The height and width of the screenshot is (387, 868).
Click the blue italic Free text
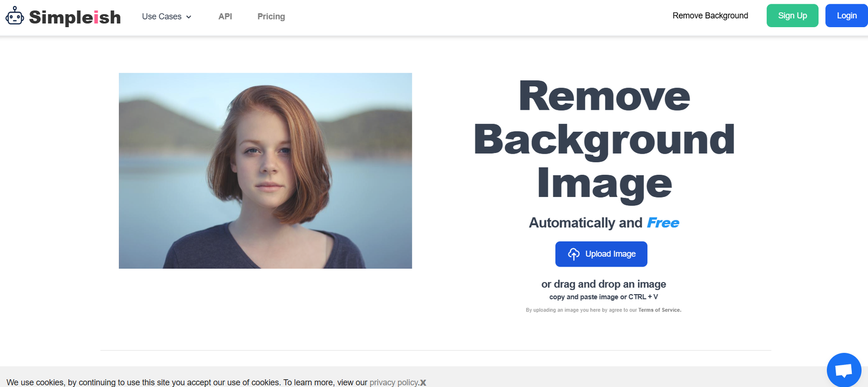coord(663,223)
